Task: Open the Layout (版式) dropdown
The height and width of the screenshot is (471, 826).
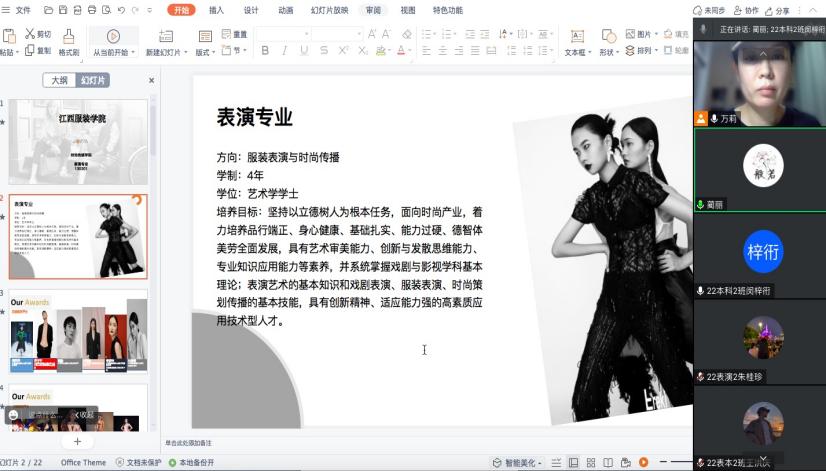Action: [206, 52]
